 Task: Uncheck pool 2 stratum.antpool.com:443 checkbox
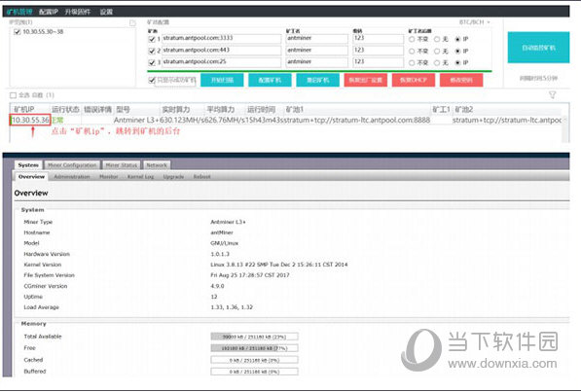point(152,51)
